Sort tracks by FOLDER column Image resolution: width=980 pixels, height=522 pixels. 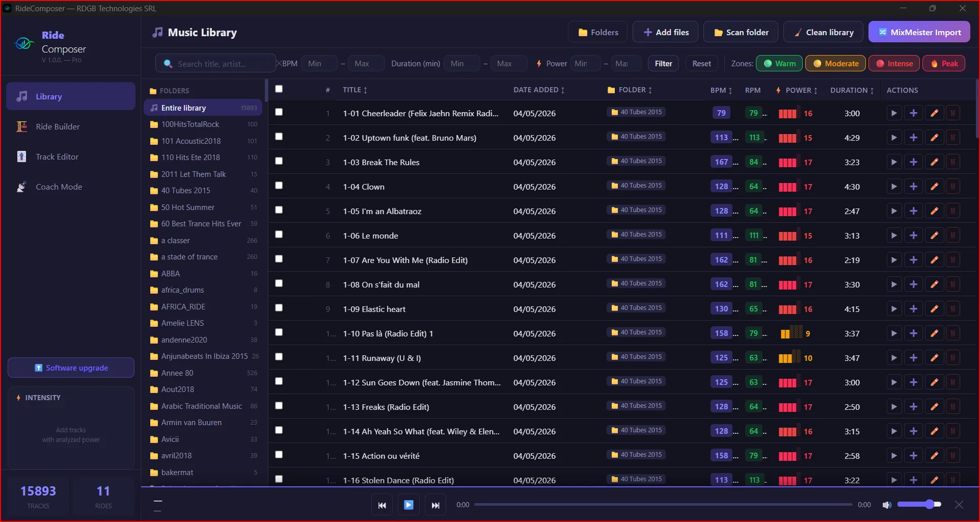pos(630,90)
